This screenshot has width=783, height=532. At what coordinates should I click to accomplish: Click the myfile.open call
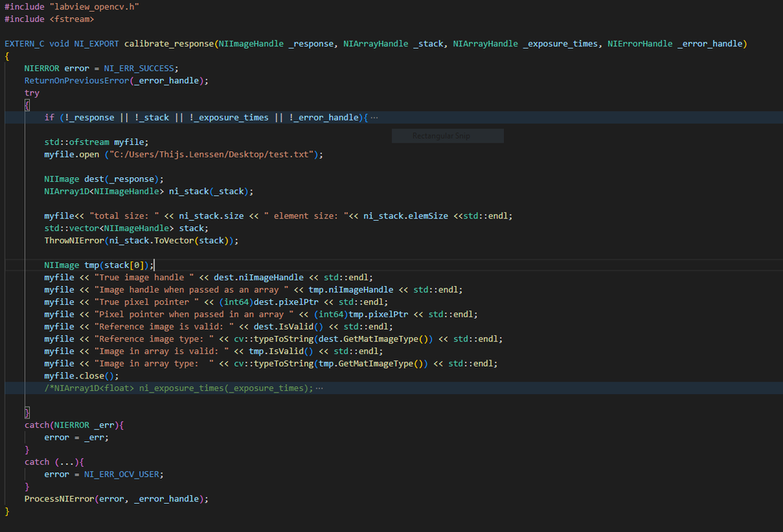click(72, 154)
